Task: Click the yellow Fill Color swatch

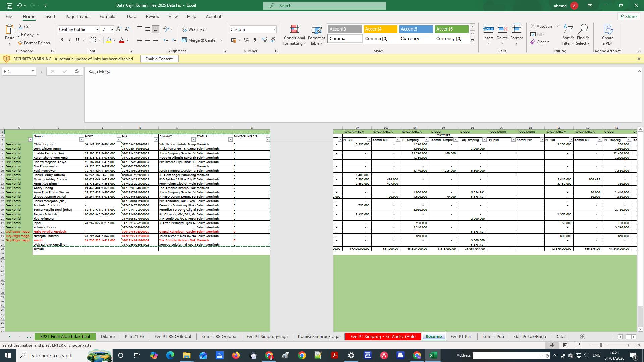Action: tap(109, 40)
